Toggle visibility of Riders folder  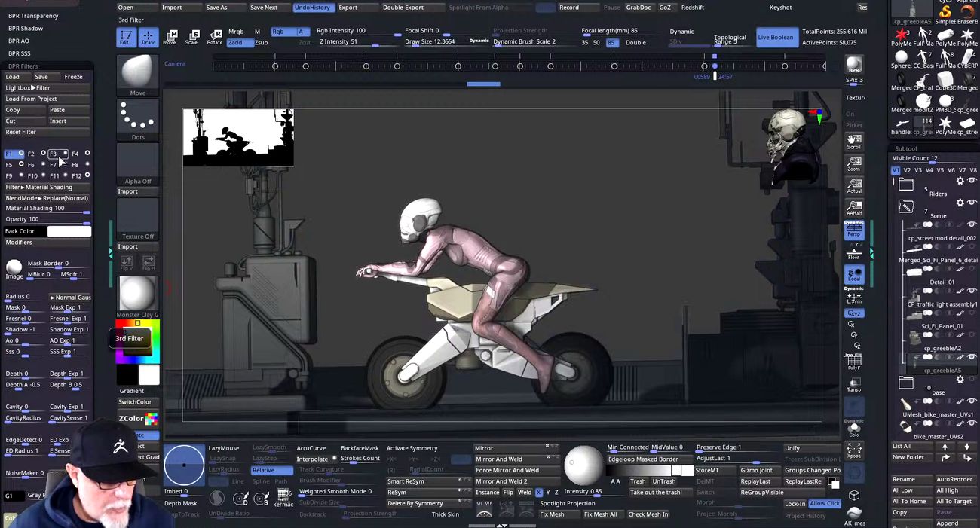point(972,181)
